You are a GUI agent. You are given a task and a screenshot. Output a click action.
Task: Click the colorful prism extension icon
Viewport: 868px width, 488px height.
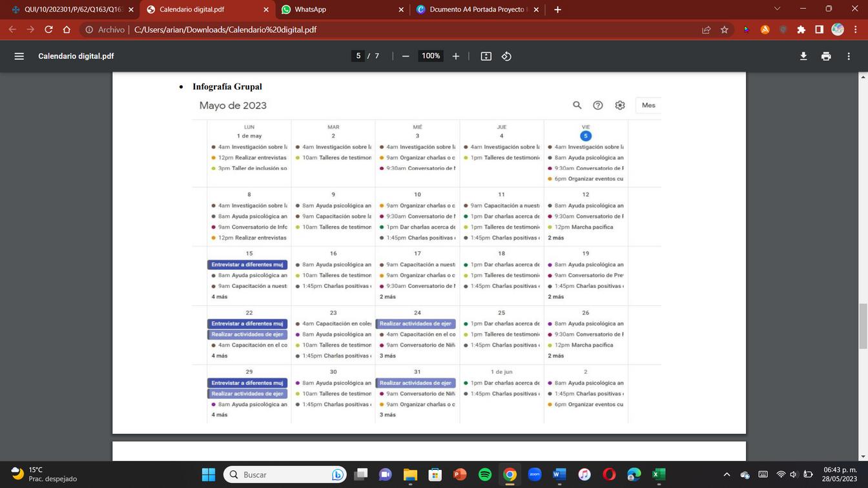(x=747, y=30)
